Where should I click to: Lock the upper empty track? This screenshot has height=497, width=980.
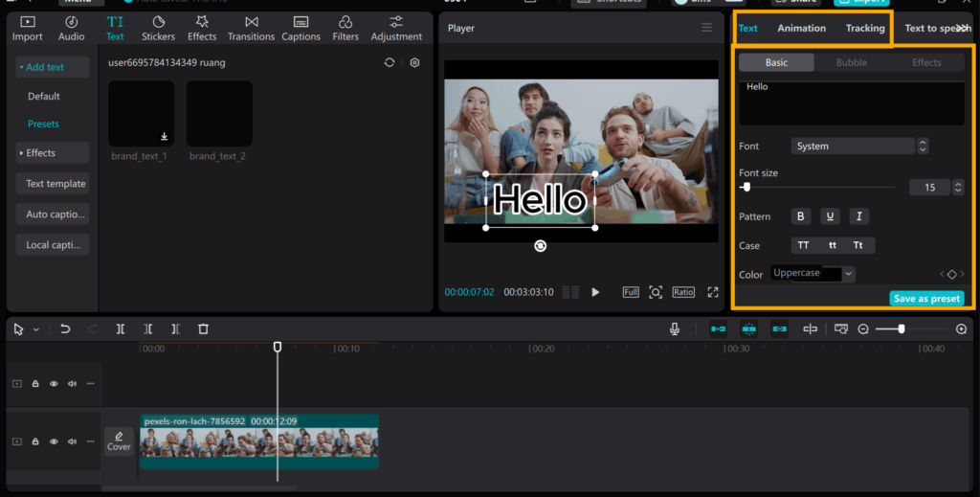pyautogui.click(x=35, y=384)
